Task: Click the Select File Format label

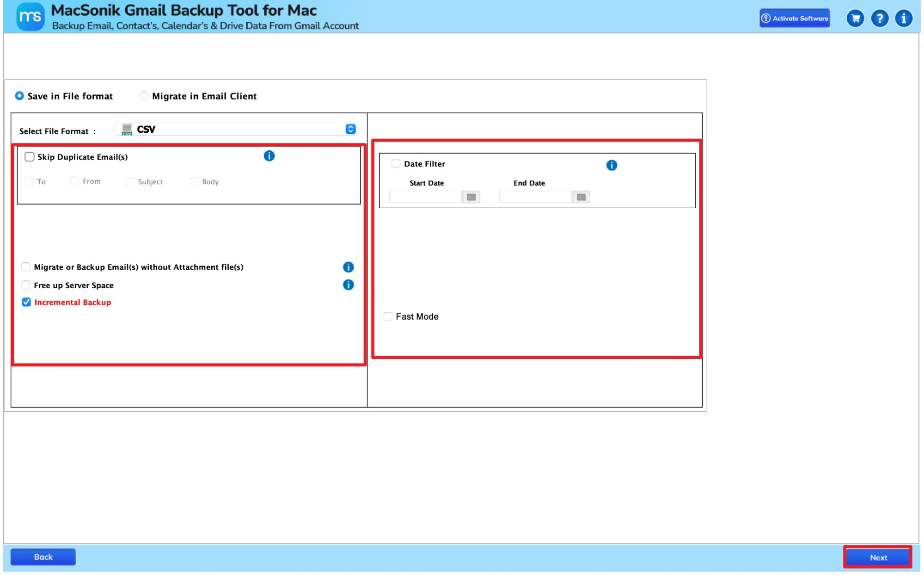Action: point(58,131)
